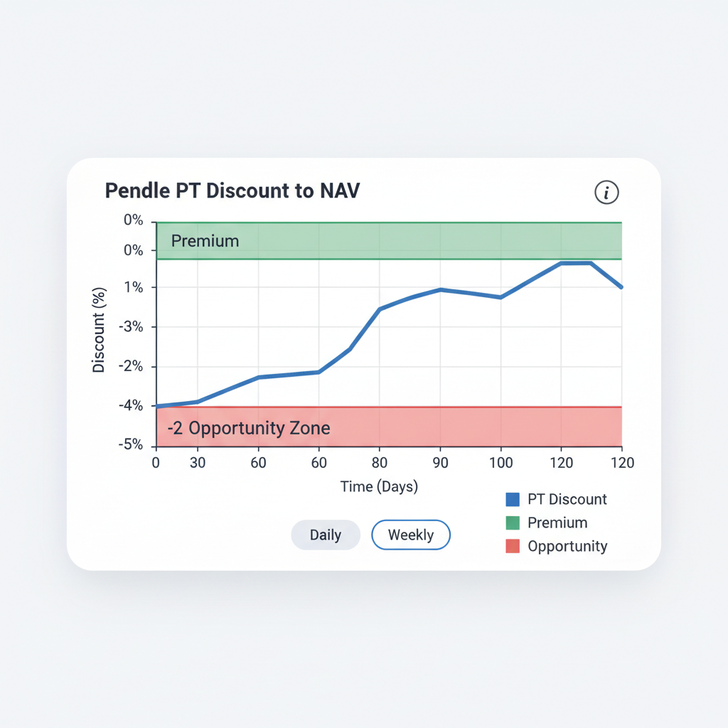
Task: Click the green Premium legend swatch
Action: tap(513, 523)
